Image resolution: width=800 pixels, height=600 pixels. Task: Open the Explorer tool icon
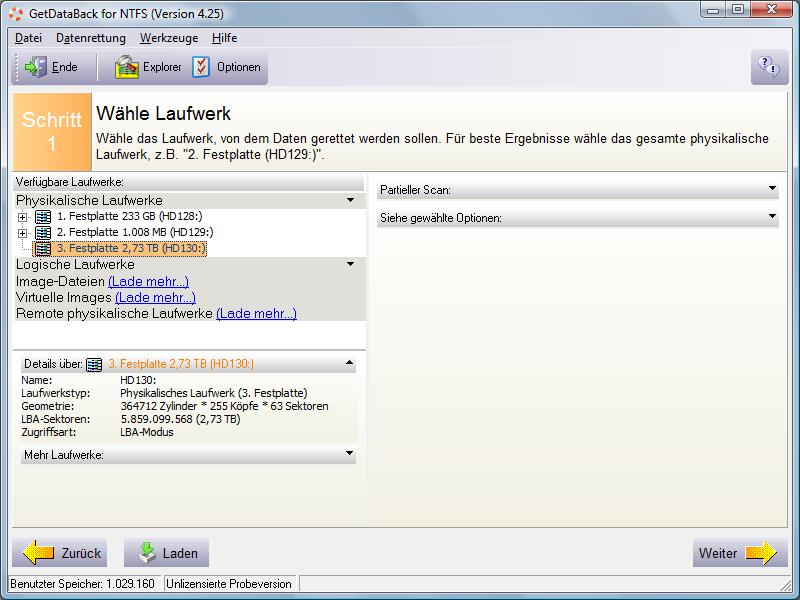pyautogui.click(x=127, y=67)
